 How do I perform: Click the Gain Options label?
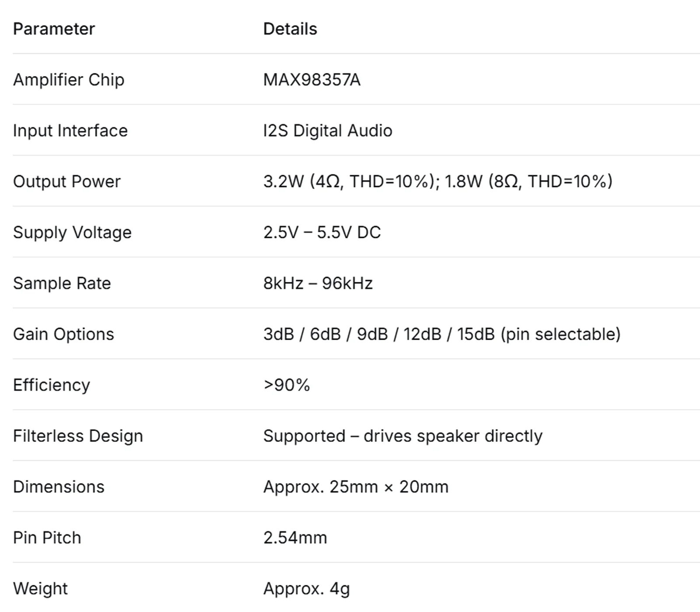(x=63, y=334)
